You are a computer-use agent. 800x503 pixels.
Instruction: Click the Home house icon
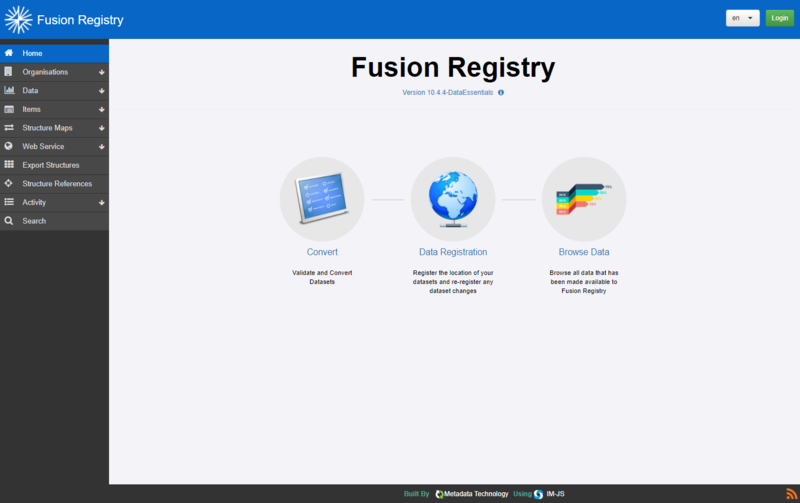coord(9,53)
